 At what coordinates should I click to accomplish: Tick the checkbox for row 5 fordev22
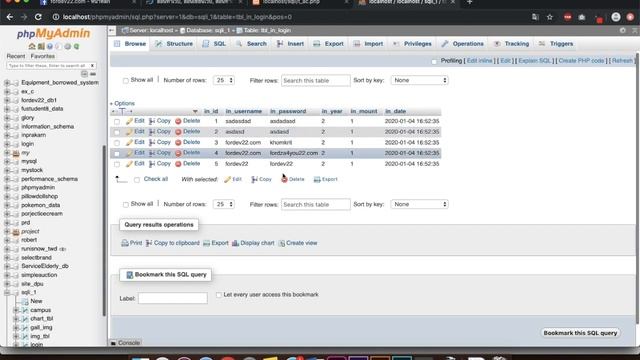(x=117, y=164)
